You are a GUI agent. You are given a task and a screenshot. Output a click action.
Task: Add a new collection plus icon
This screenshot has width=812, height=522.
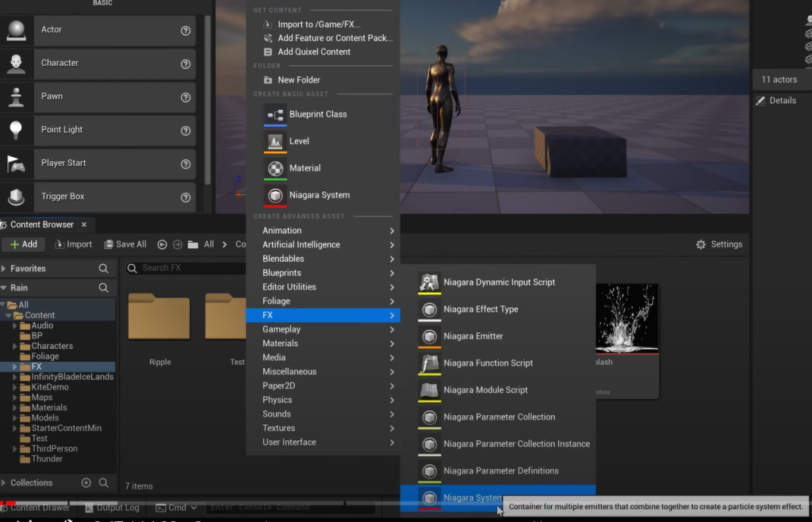point(86,482)
